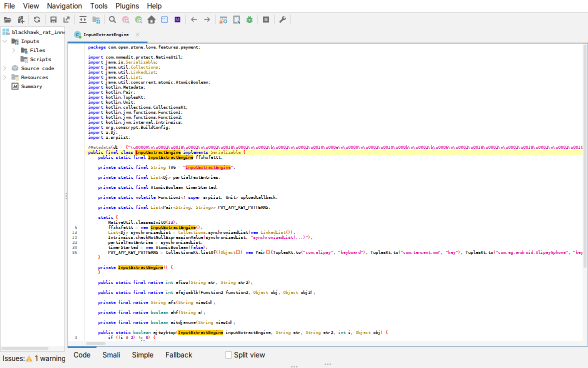Switch to the Smali view tab

pyautogui.click(x=111, y=355)
